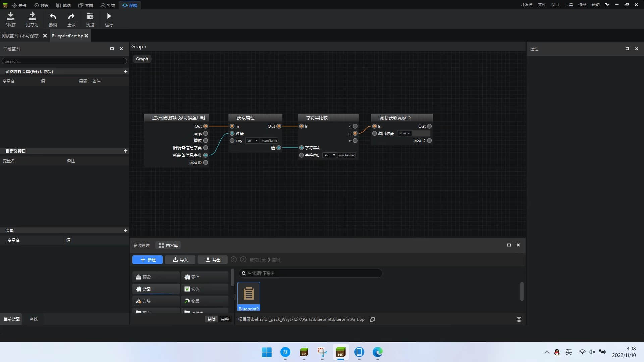Viewport: 644px width, 362px height.
Task: Click the 重做 (Redo) toolbar icon
Action: coord(71,19)
